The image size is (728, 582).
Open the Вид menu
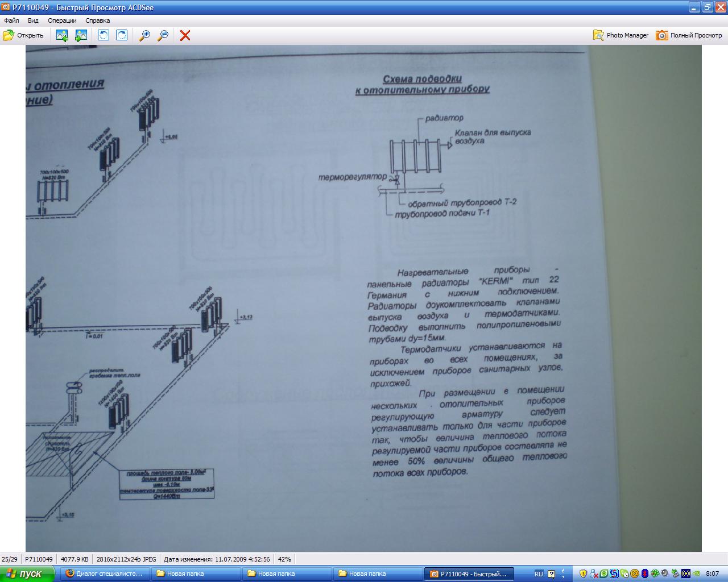coord(33,20)
